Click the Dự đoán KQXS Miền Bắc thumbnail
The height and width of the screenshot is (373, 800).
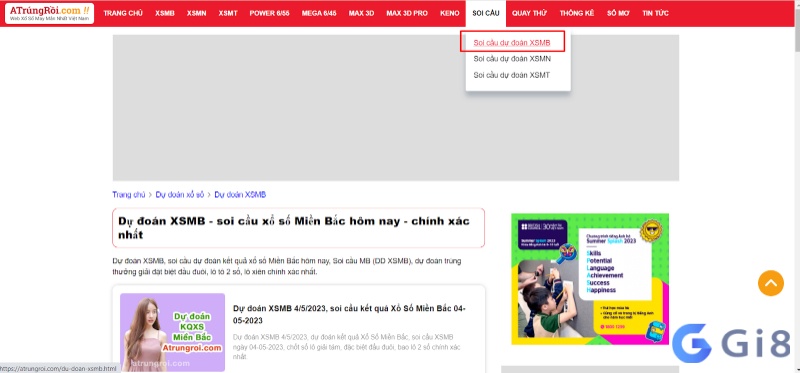pos(172,332)
